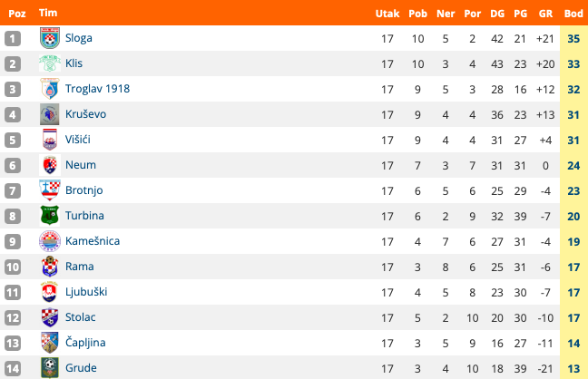The height and width of the screenshot is (379, 588).
Task: Click the Tim column header
Action: pos(48,13)
